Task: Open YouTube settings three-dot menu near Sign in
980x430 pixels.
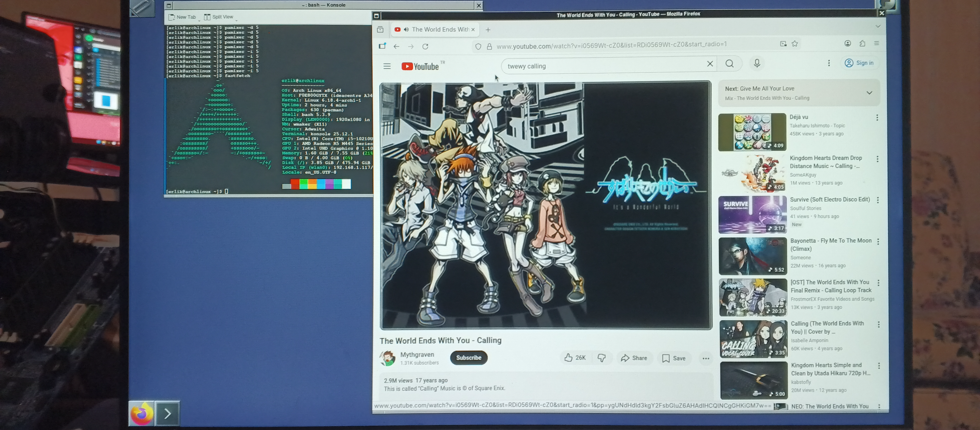Action: 829,63
